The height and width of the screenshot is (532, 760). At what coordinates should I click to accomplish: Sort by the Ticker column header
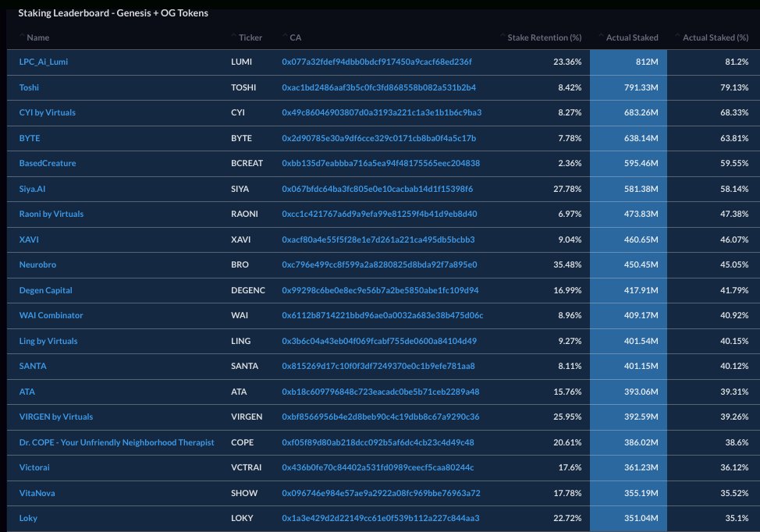[250, 37]
